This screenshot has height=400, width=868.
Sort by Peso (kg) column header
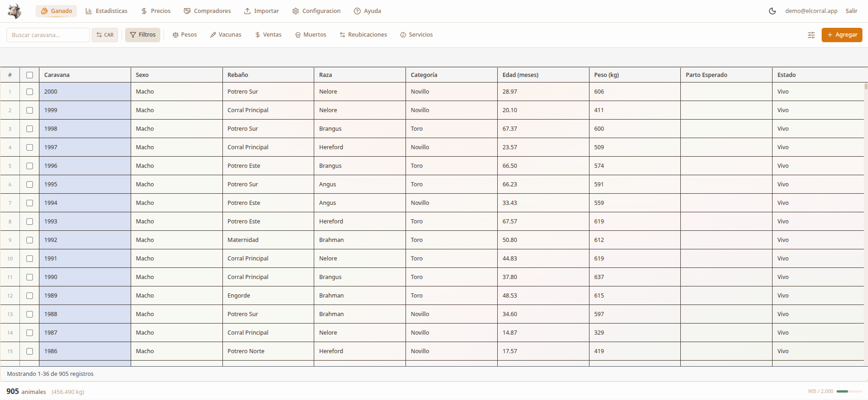point(606,75)
